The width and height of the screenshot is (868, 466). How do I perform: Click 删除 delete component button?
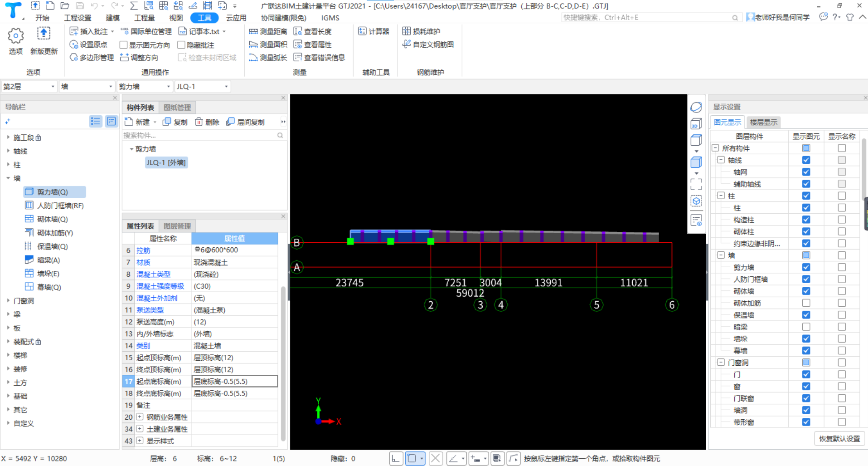(x=207, y=122)
